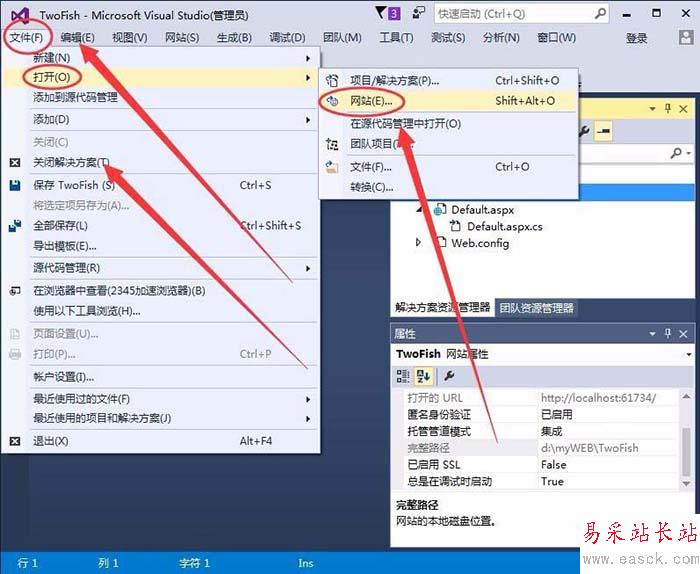Viewport: 700px width, 574px height.
Task: Click the Project/Solution open icon
Action: tap(332, 81)
